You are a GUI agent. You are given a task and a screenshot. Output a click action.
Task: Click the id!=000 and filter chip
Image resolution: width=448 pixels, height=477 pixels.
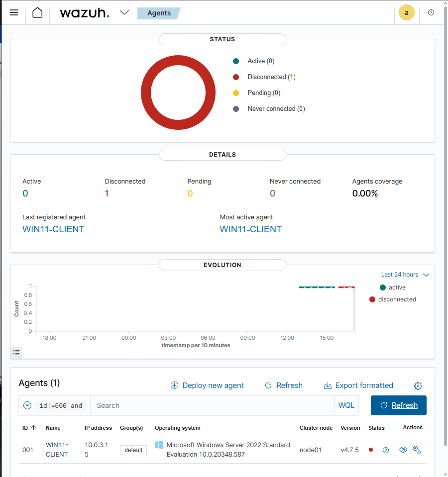pyautogui.click(x=61, y=405)
